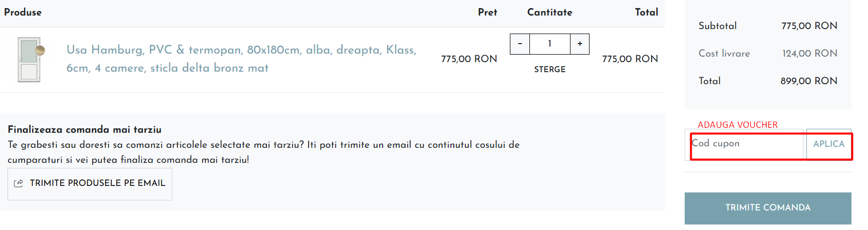
Task: Decrease product quantity with minus button
Action: pos(520,44)
